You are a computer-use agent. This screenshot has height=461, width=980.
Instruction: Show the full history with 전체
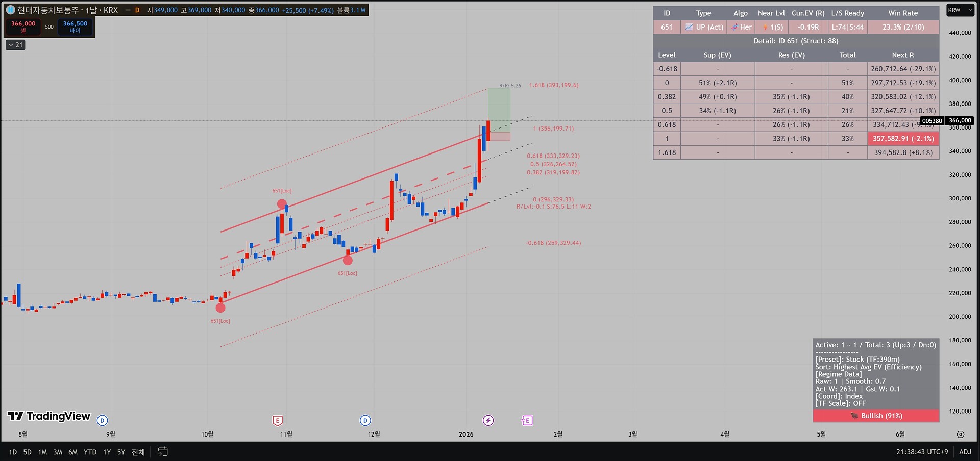click(x=138, y=452)
